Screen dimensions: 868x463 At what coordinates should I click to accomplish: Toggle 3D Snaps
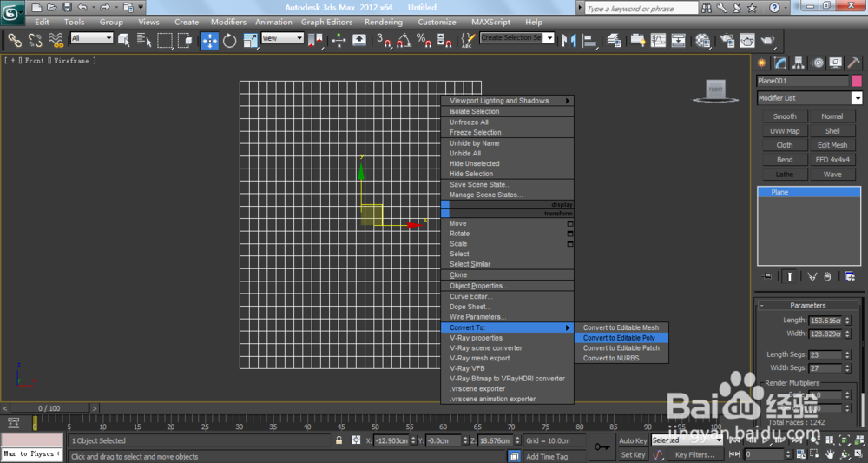point(384,41)
